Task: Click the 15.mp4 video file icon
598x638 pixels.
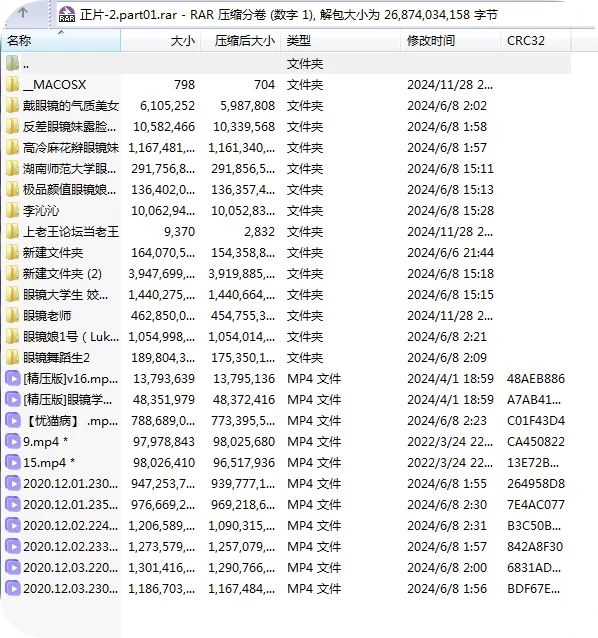Action: pyautogui.click(x=13, y=463)
